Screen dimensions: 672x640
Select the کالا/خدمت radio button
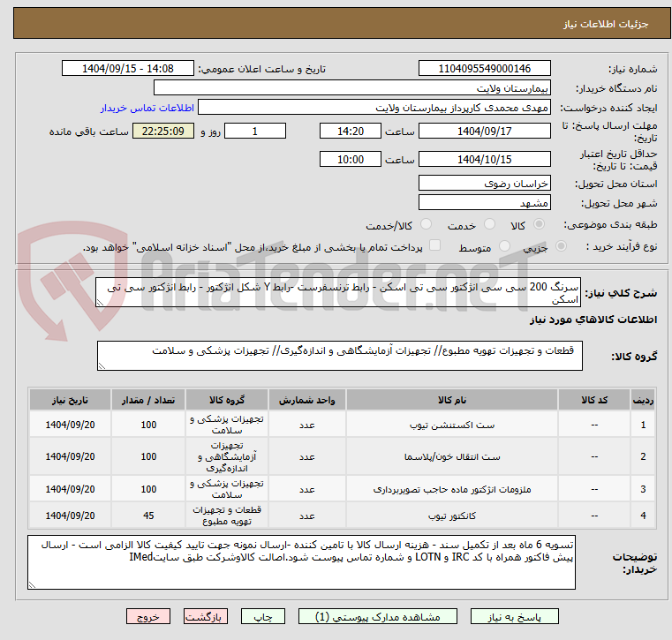(x=426, y=224)
